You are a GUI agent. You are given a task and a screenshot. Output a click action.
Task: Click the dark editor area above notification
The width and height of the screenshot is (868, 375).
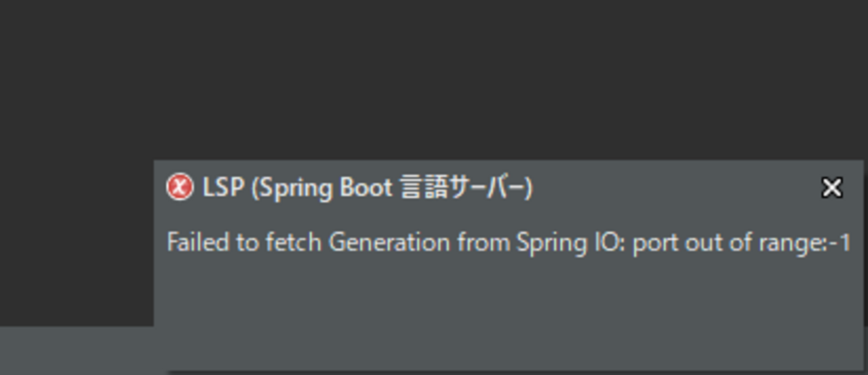coord(434,80)
